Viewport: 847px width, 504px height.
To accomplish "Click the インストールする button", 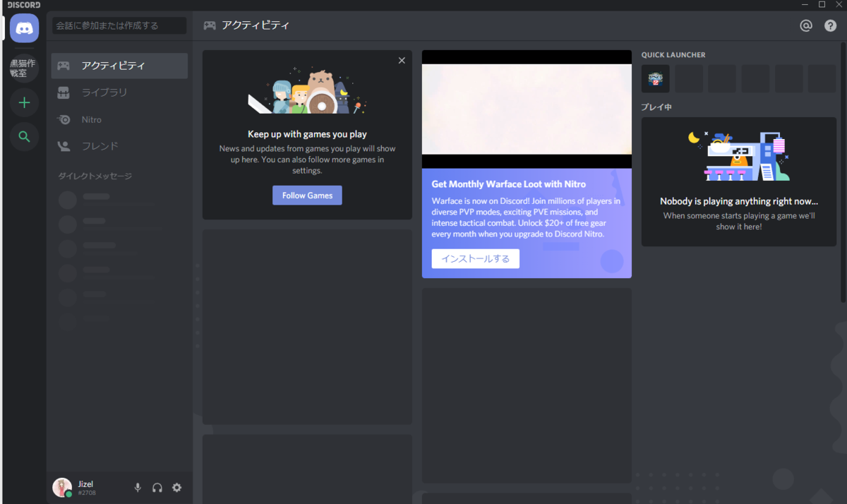I will click(x=476, y=258).
